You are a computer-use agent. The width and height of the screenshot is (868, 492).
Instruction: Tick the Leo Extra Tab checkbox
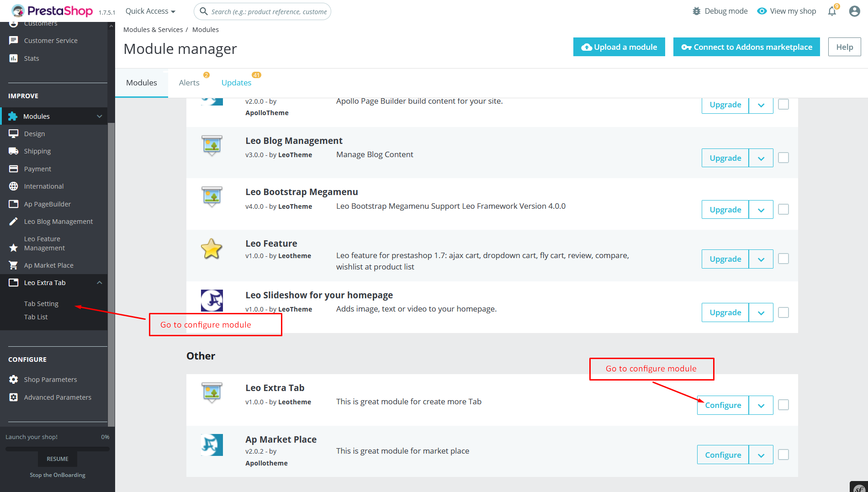[x=783, y=405]
